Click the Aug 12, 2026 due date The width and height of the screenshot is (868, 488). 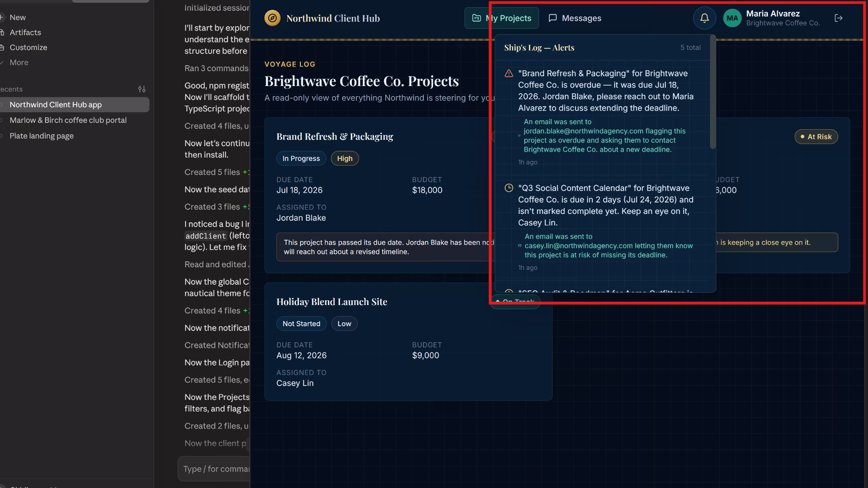(x=301, y=355)
